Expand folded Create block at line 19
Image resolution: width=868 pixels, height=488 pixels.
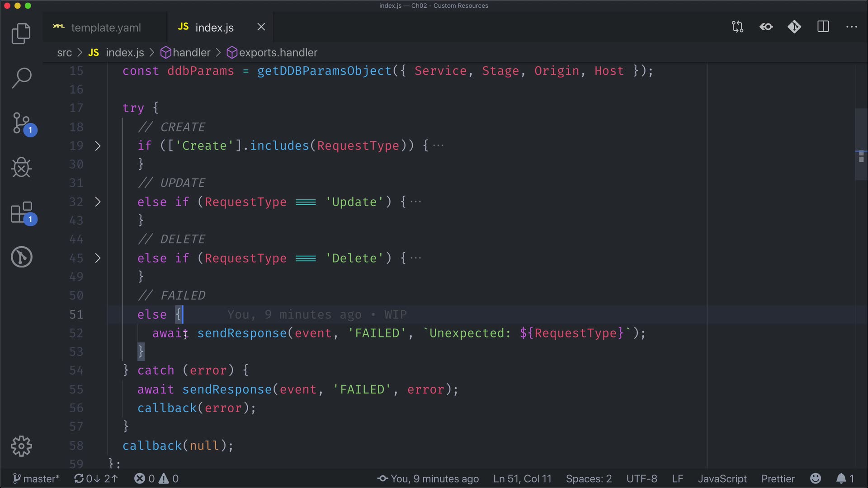[x=98, y=146]
